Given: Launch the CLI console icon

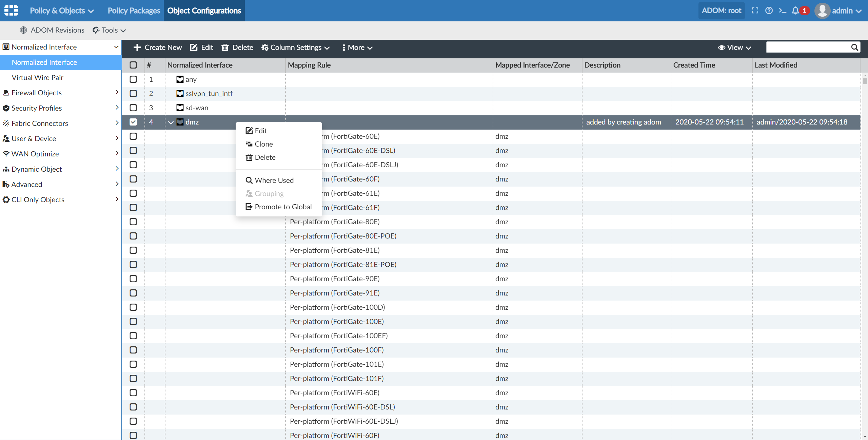Looking at the screenshot, I should click(783, 11).
